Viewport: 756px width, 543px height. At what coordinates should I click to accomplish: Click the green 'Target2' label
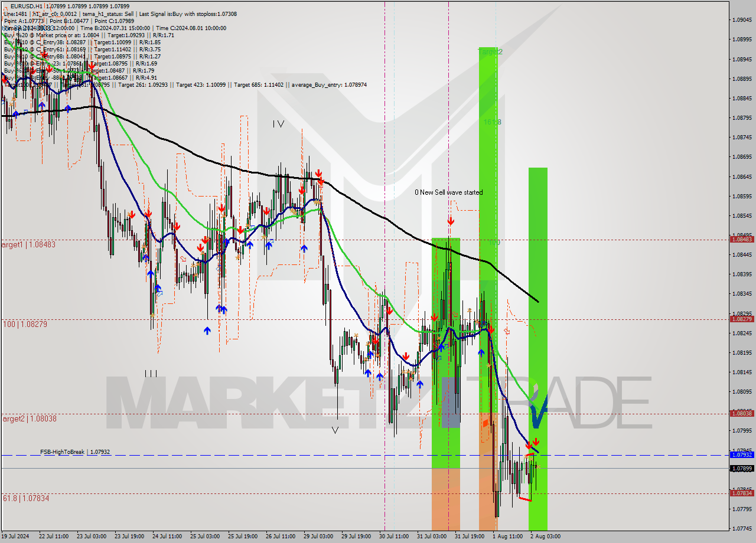[490, 52]
